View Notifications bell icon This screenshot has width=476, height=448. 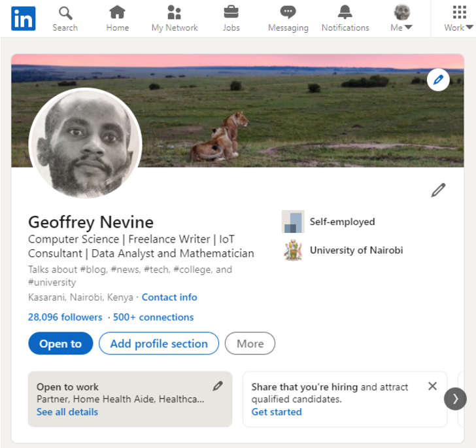point(345,13)
